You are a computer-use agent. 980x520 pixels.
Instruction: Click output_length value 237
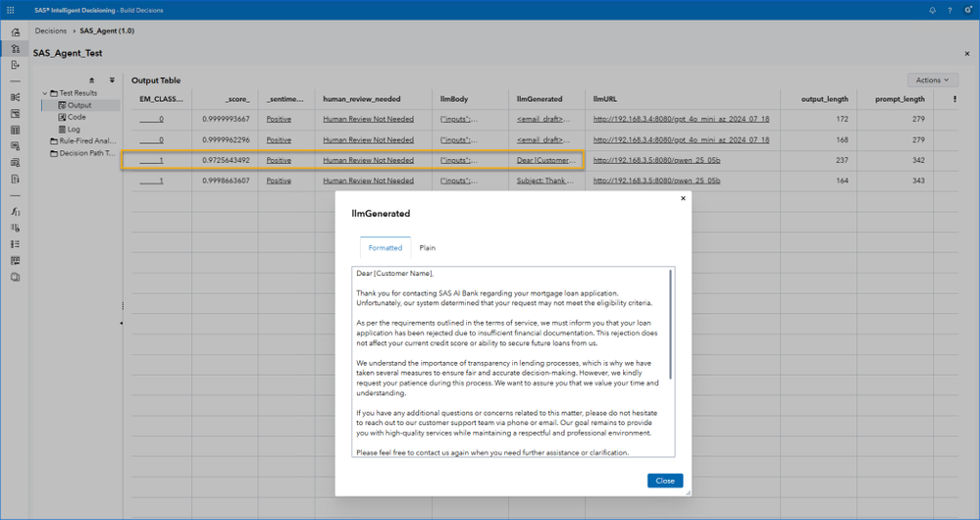pos(842,160)
